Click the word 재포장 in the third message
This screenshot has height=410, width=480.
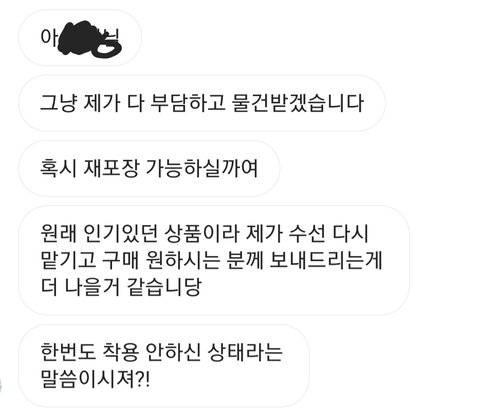111,168
